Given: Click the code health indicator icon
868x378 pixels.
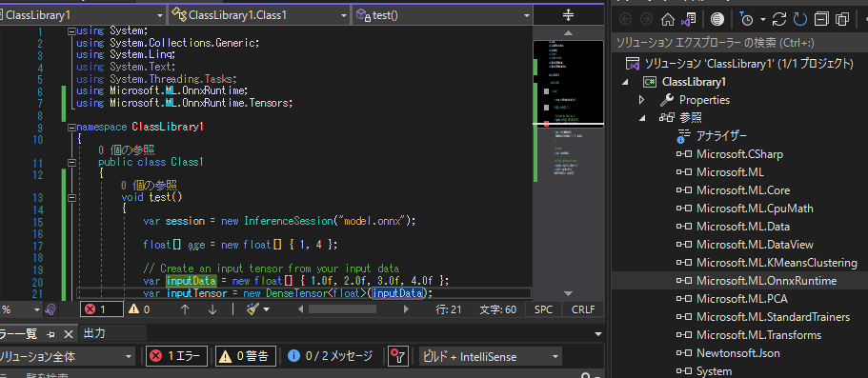Looking at the screenshot, I should (x=50, y=309).
